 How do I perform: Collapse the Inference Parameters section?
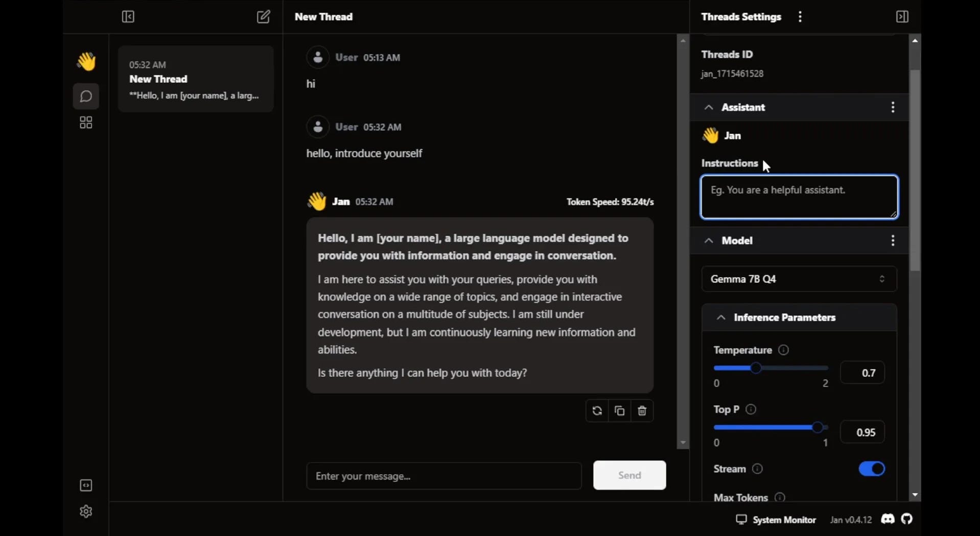pyautogui.click(x=721, y=317)
